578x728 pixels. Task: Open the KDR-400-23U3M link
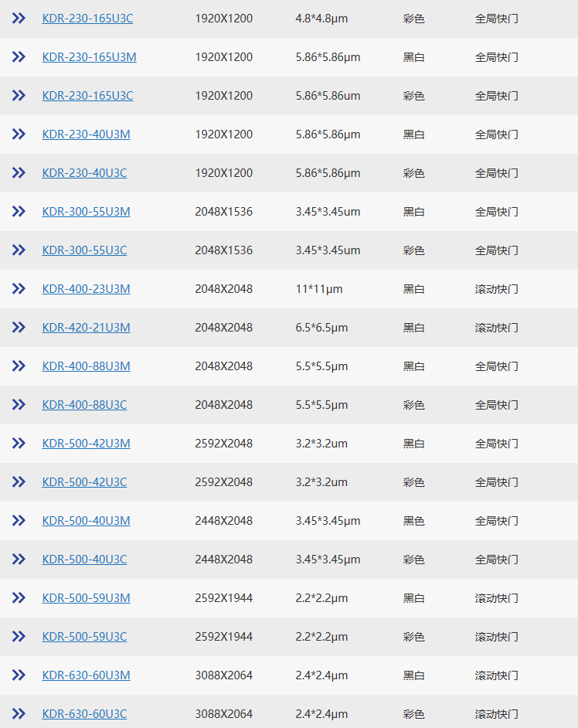[x=86, y=289]
